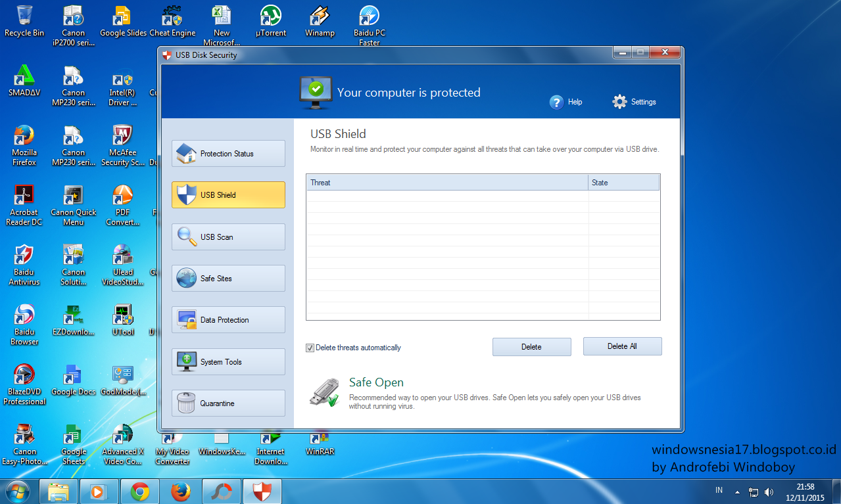The height and width of the screenshot is (504, 841).
Task: Select the SMADAV desktop icon
Action: [24, 81]
